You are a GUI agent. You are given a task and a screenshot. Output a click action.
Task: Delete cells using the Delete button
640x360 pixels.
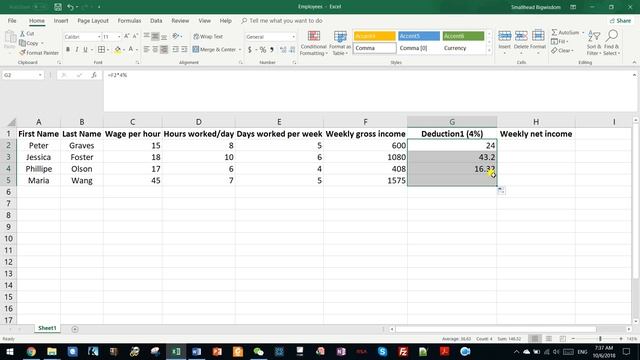pos(521,41)
